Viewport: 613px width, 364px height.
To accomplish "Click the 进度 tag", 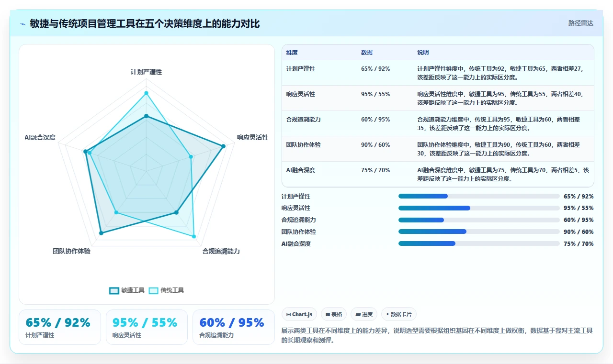I will tap(364, 314).
